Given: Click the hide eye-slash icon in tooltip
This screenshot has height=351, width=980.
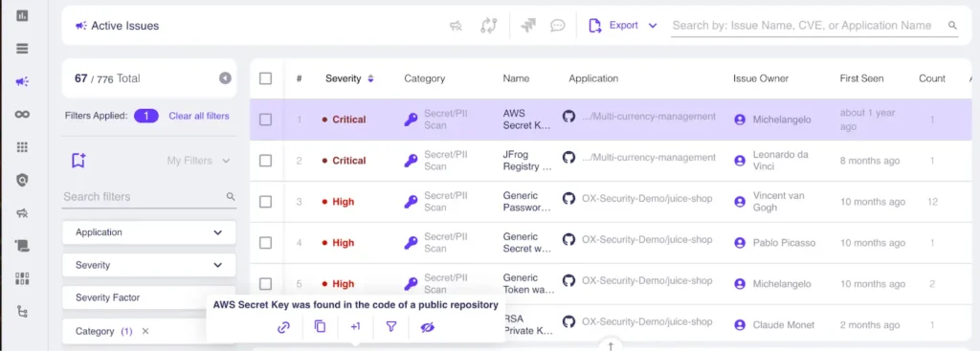Looking at the screenshot, I should point(428,327).
